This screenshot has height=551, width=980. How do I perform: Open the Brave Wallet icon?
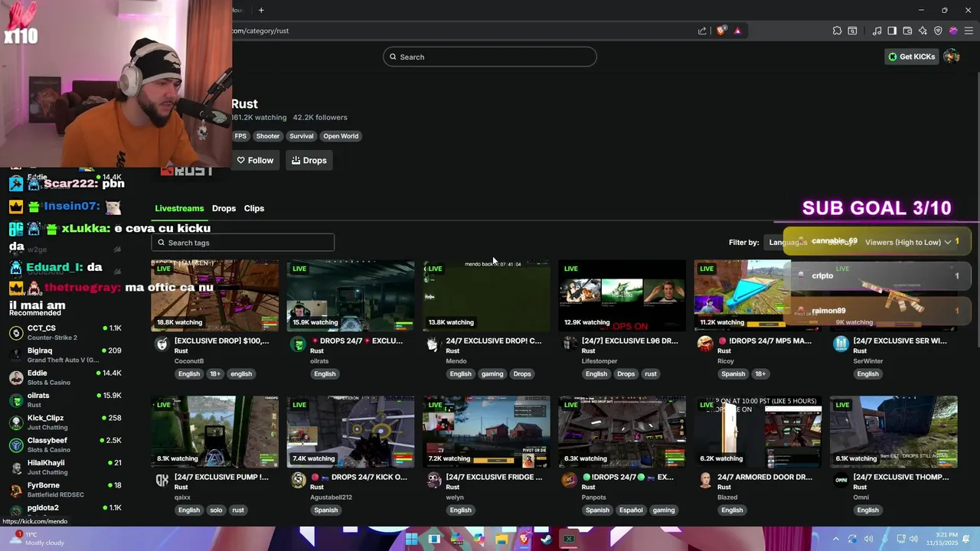pos(907,31)
